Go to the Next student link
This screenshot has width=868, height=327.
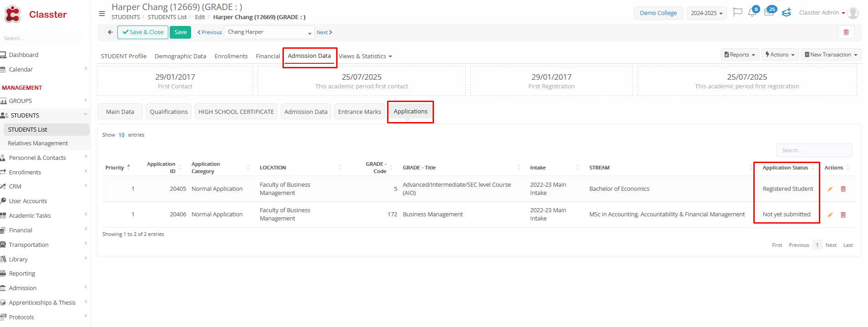tap(324, 32)
